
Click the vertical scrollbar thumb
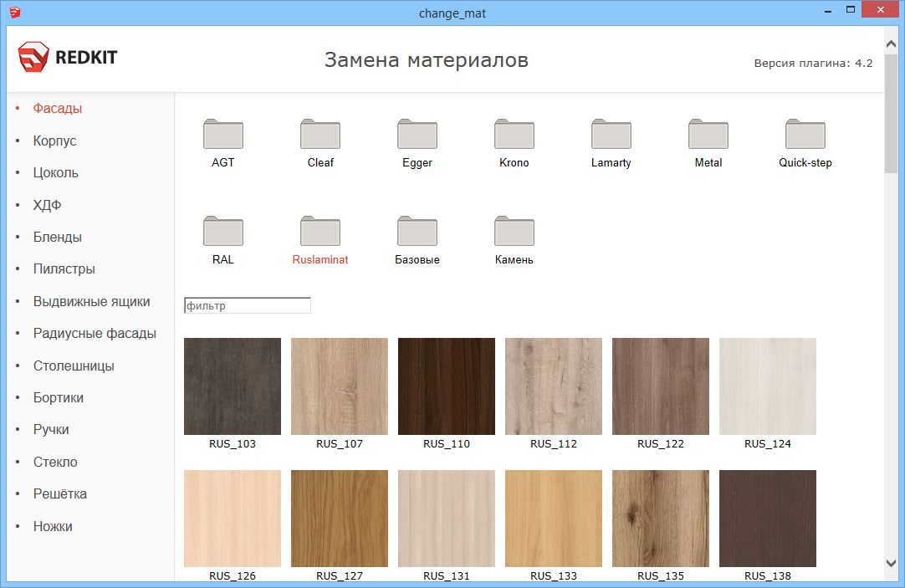point(891,113)
